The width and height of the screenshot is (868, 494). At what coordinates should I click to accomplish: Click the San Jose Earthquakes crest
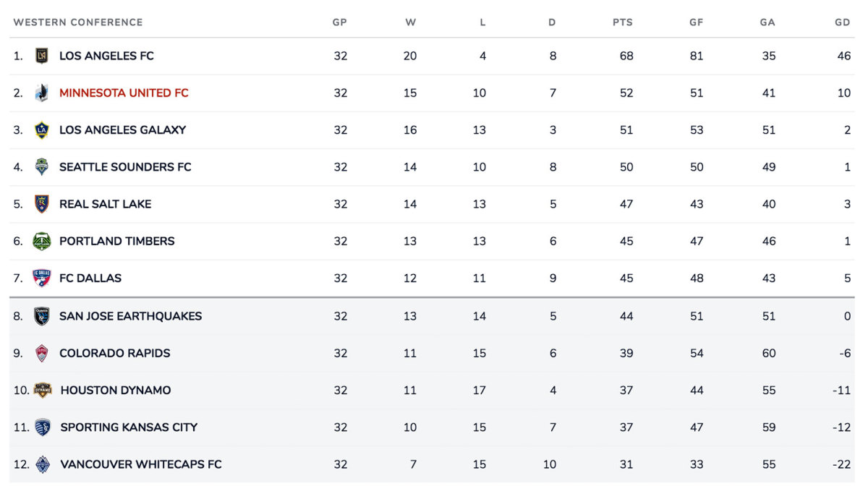pyautogui.click(x=42, y=316)
